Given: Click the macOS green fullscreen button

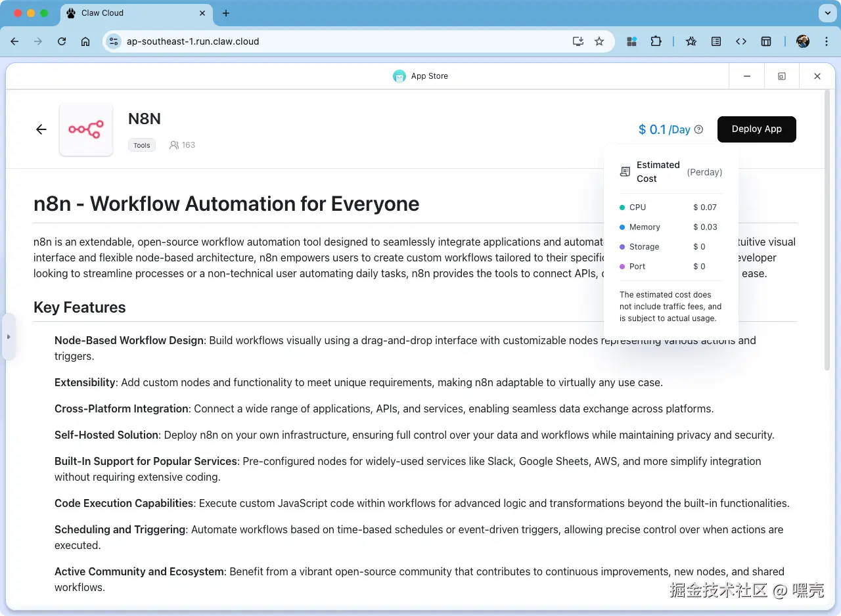Looking at the screenshot, I should (44, 13).
